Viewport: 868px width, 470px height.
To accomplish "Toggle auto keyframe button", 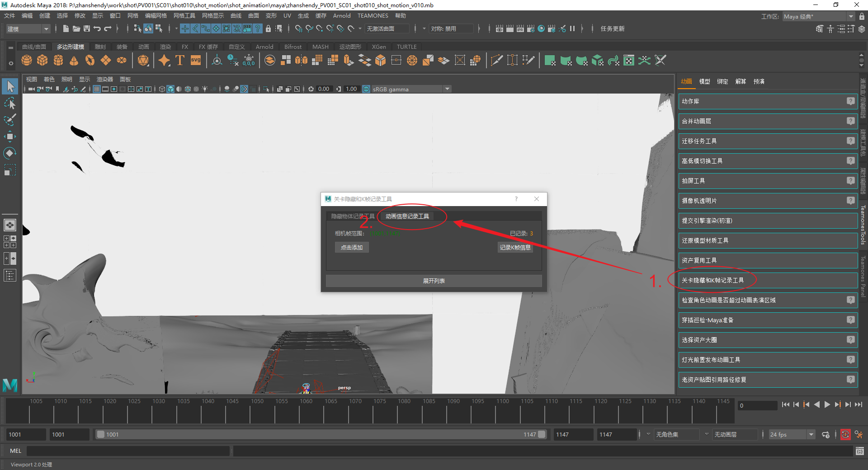I will click(x=845, y=435).
